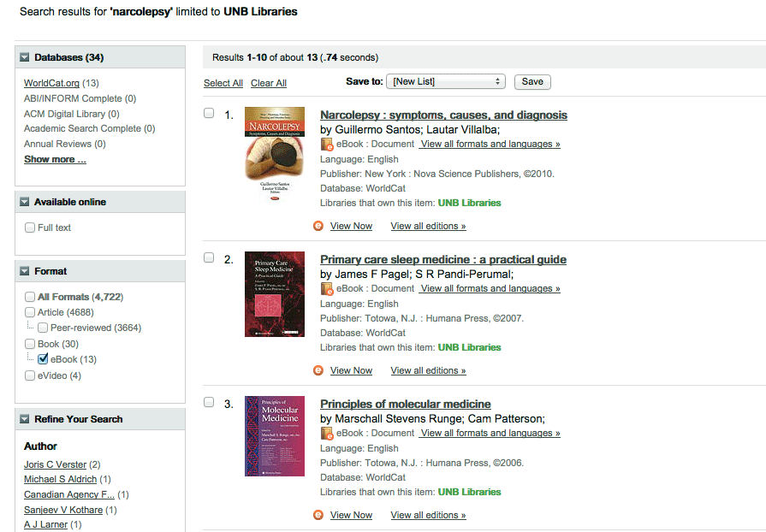Select result 2 Primary care sleep medicine checkbox
This screenshot has width=766, height=532.
pos(209,257)
